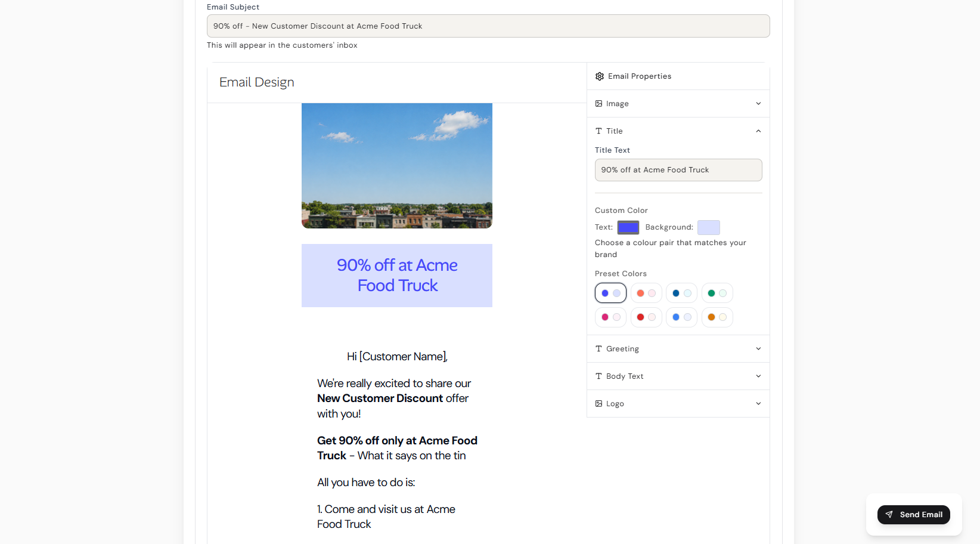Select the magenta and pale pink preset pair

point(610,317)
